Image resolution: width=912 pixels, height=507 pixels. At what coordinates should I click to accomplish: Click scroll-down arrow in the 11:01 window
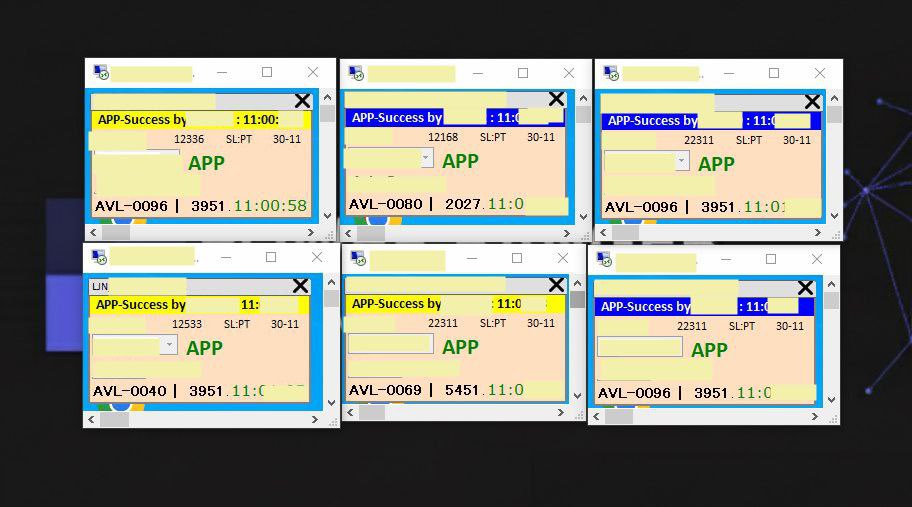[835, 216]
